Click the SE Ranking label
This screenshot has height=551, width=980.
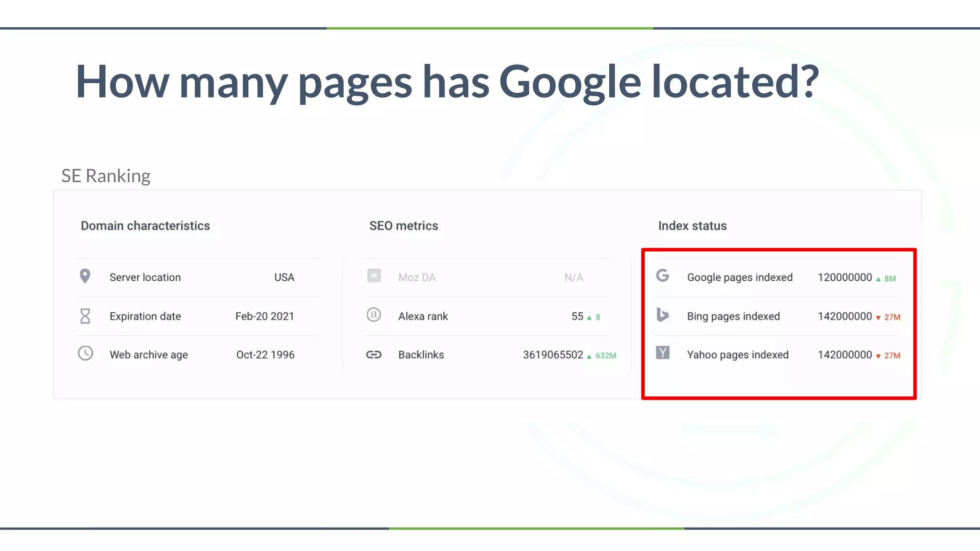pyautogui.click(x=106, y=176)
